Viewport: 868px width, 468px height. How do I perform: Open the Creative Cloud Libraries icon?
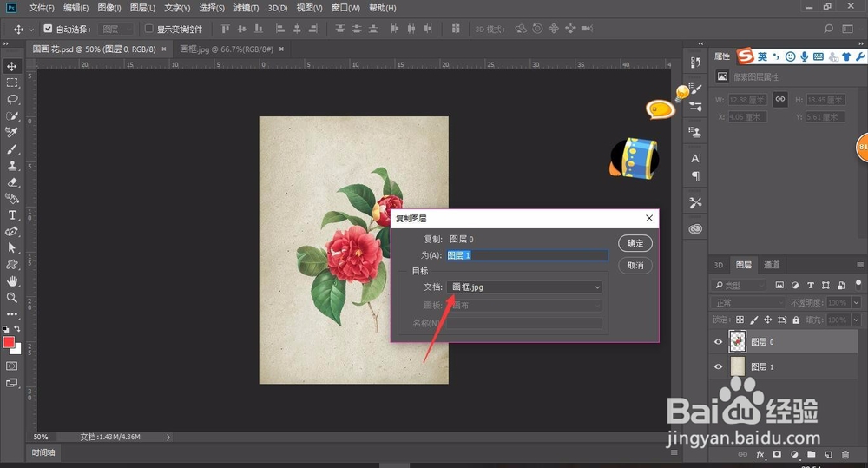[x=696, y=228]
